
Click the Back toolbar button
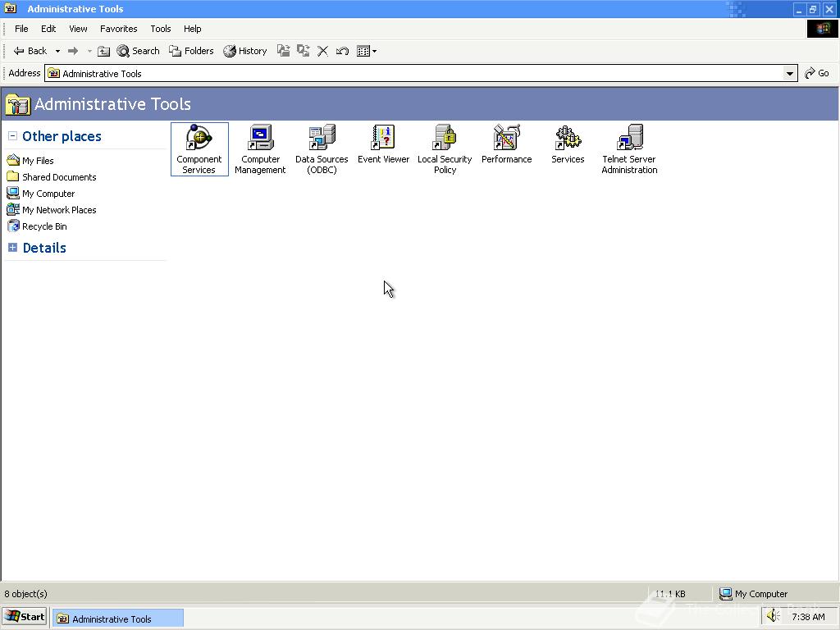click(x=30, y=51)
